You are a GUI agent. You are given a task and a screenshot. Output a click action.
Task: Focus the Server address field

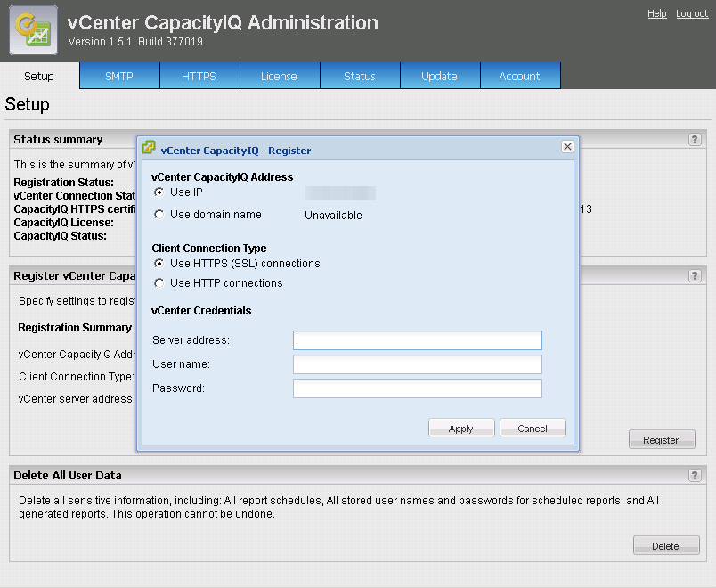[x=418, y=340]
